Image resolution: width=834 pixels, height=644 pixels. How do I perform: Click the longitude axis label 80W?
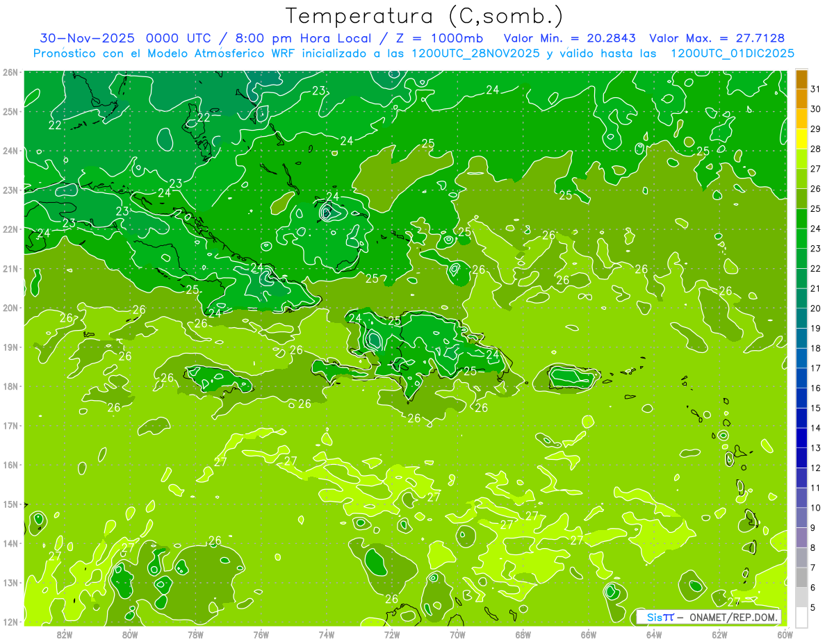point(130,635)
